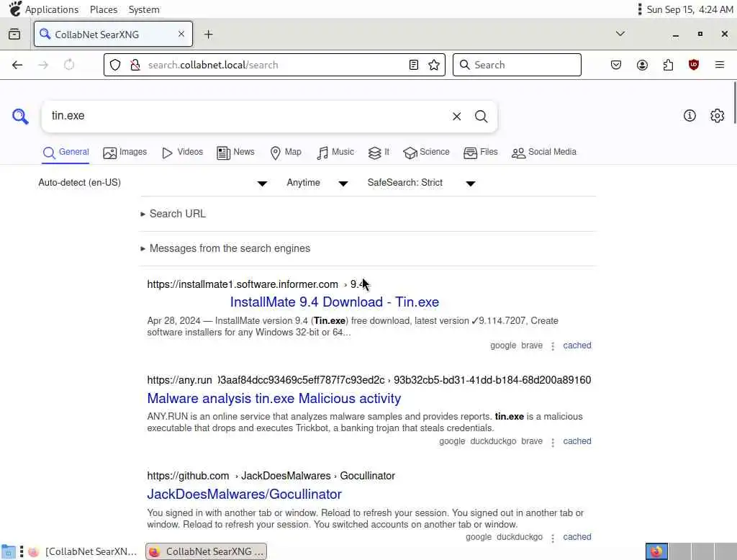Image resolution: width=737 pixels, height=560 pixels.
Task: Bookmark this page with star
Action: coord(434,65)
